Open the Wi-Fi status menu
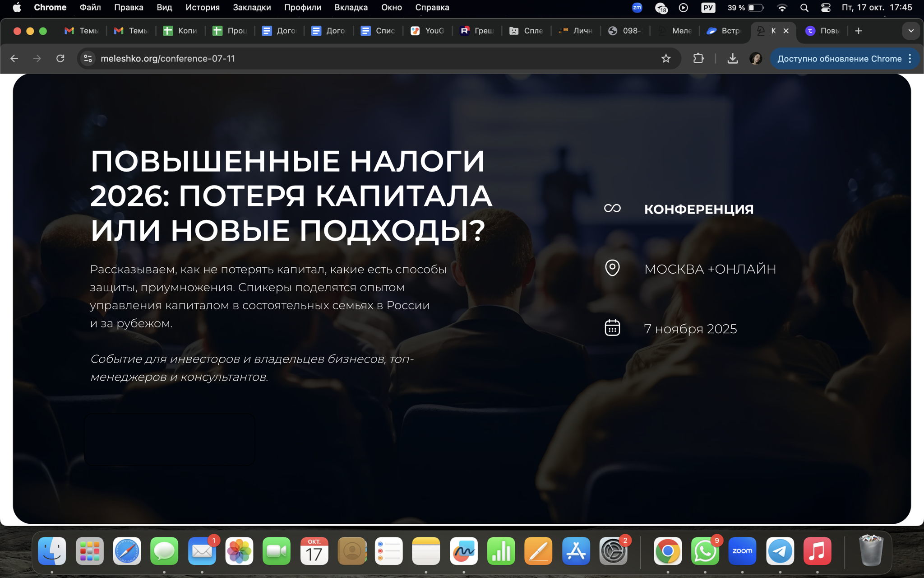This screenshot has width=924, height=578. click(x=782, y=7)
